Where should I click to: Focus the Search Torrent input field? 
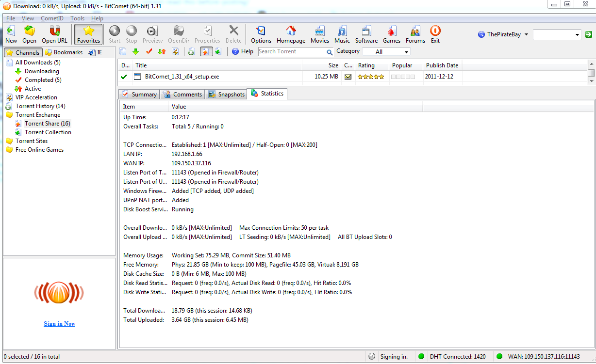coord(292,51)
